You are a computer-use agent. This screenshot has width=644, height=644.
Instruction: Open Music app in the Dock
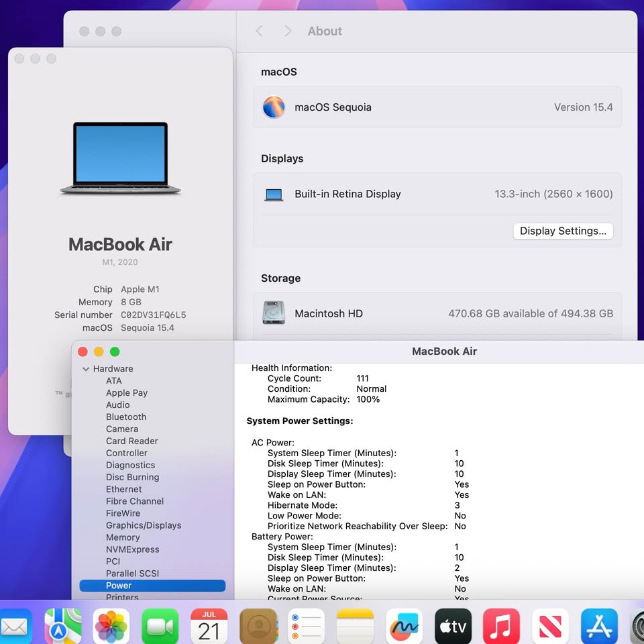tap(502, 626)
